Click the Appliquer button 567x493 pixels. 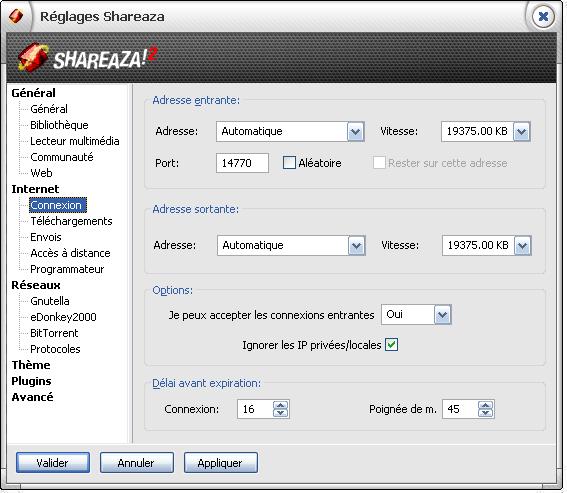[x=221, y=462]
